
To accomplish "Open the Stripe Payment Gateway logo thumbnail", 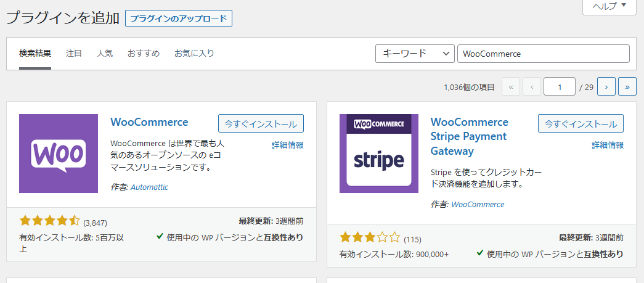I will tap(378, 153).
